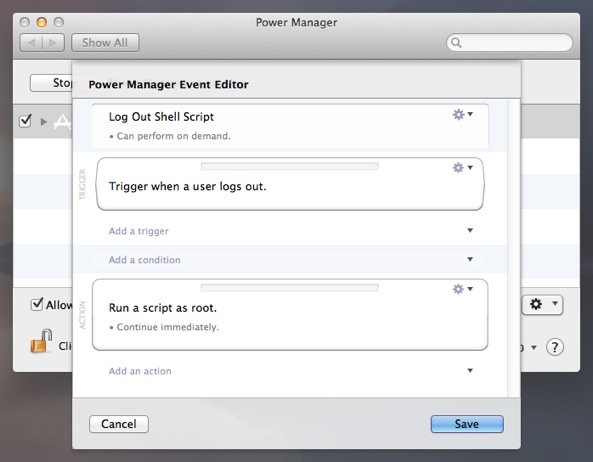Screen dimensions: 593x462
Task: Click the Show All button
Action: click(105, 43)
